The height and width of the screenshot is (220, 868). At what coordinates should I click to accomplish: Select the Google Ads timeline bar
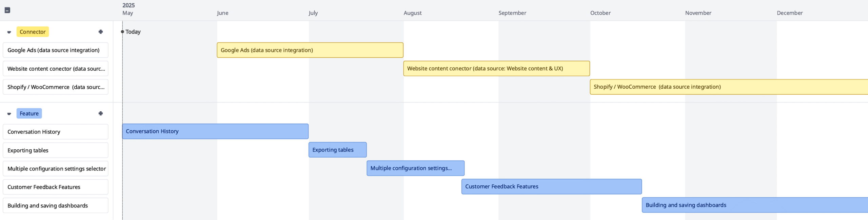pos(310,50)
